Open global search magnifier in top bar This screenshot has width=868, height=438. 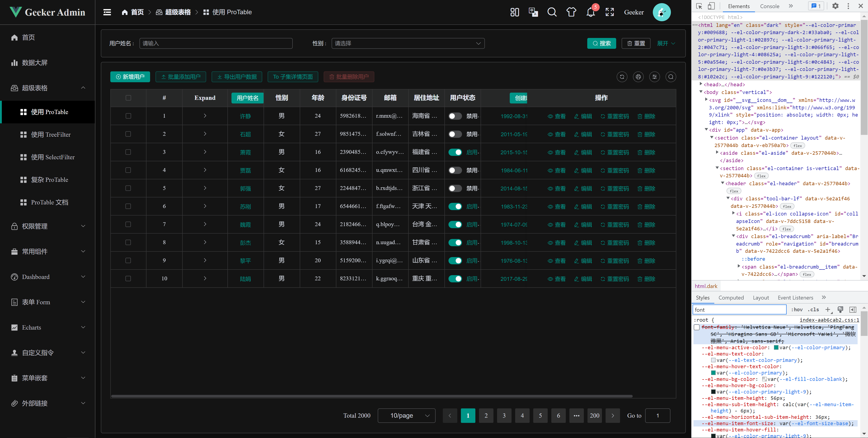click(x=552, y=12)
